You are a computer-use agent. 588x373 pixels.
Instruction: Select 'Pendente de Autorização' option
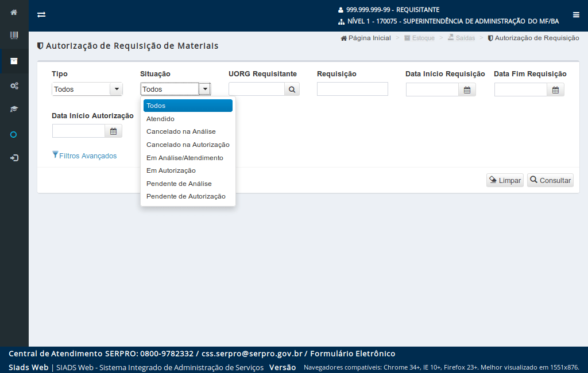click(188, 196)
